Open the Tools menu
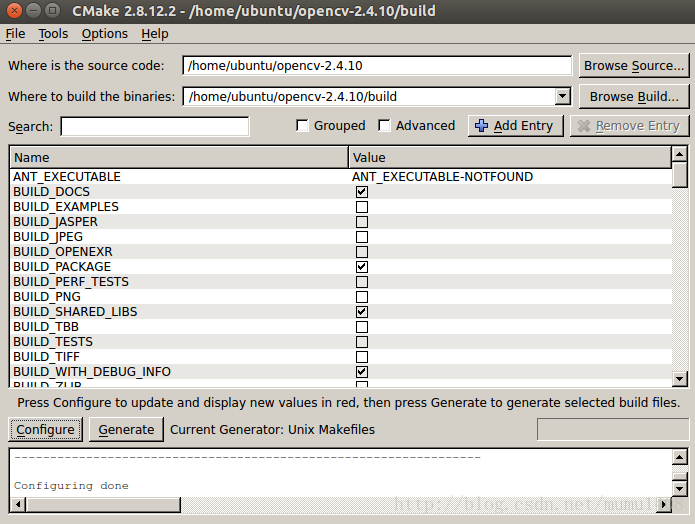Screen dimensions: 695x524 click(x=53, y=34)
